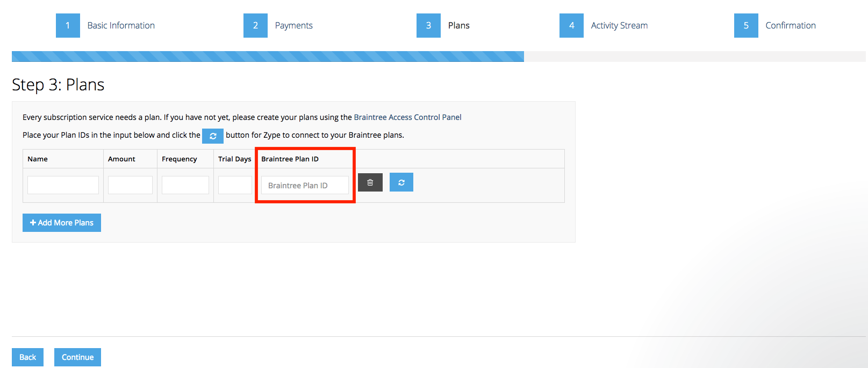The width and height of the screenshot is (868, 368).
Task: Go to step 2 Payments
Action: (278, 25)
